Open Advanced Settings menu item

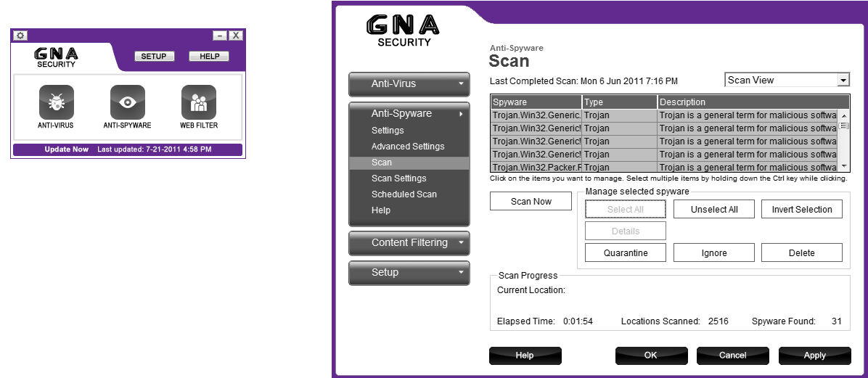[x=408, y=147]
